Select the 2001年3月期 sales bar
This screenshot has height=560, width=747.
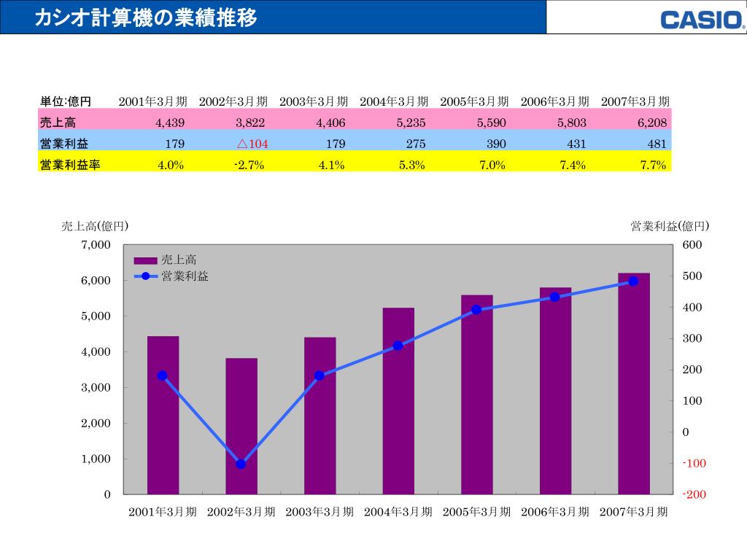tap(163, 415)
